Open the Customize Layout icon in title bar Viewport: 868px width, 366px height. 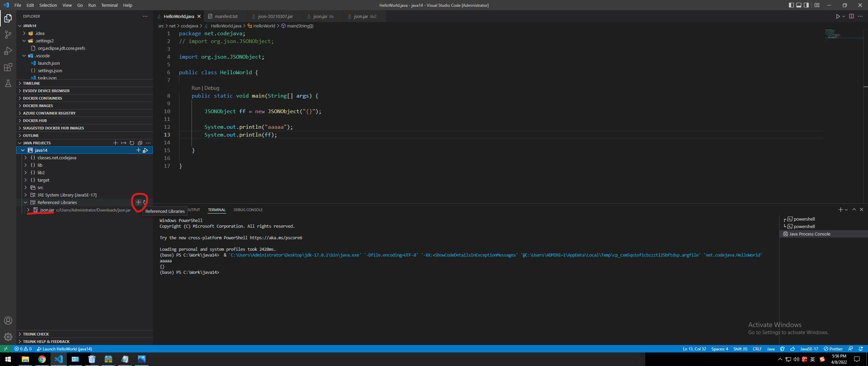817,5
